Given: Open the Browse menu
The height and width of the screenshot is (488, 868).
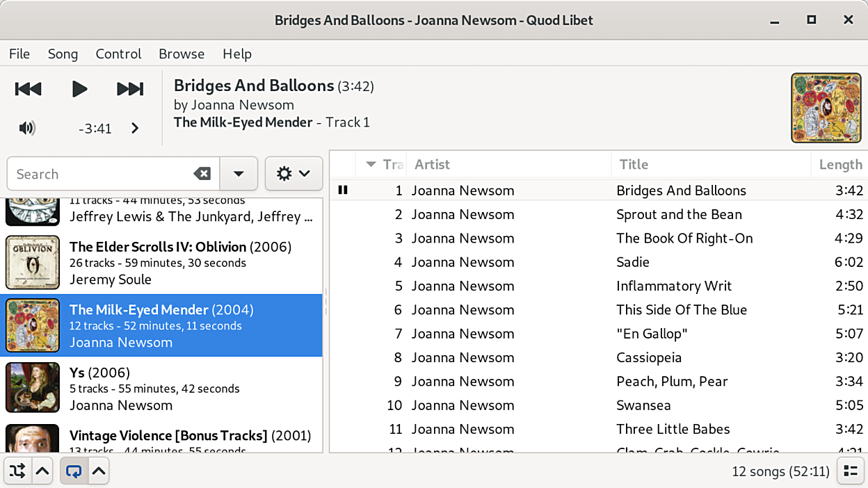Looking at the screenshot, I should coord(182,54).
